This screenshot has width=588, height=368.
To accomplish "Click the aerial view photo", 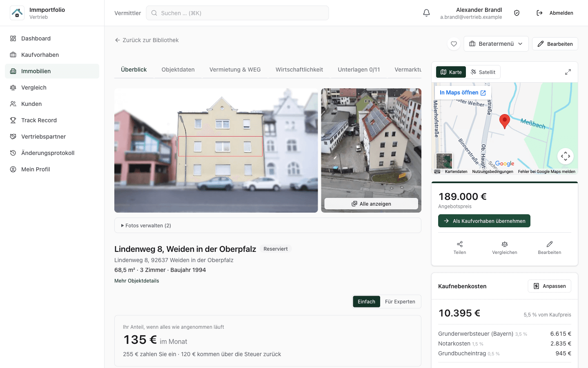I will tap(371, 143).
